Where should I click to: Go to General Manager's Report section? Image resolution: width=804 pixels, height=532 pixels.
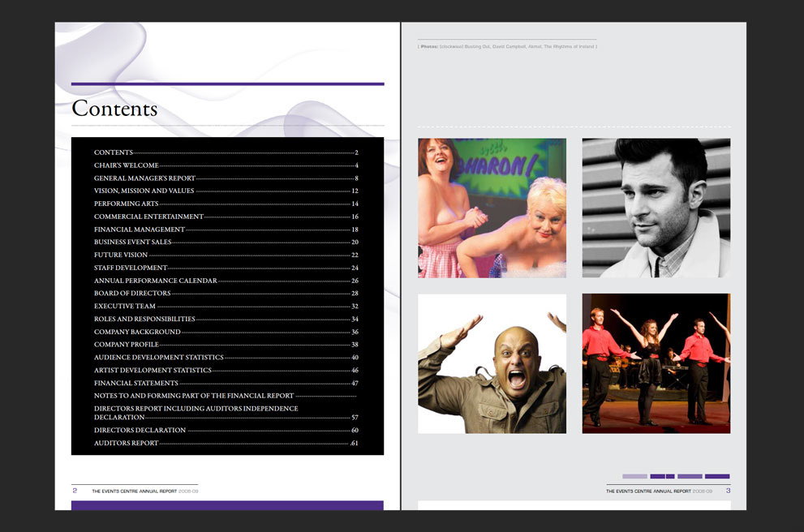pyautogui.click(x=144, y=178)
